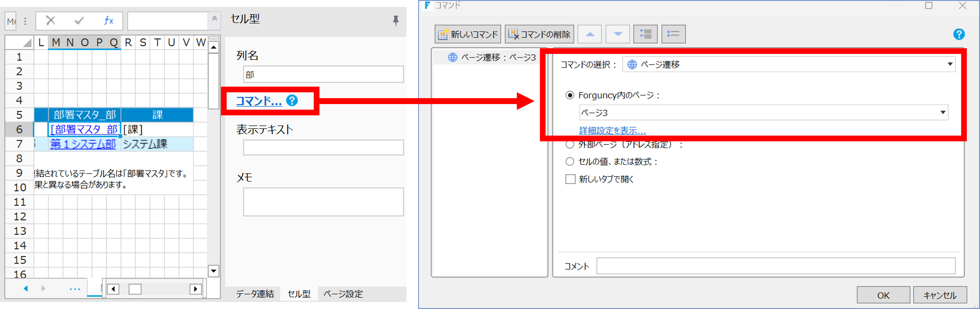
Task: Enable the 新しいタブで開く checkbox
Action: pos(570,179)
